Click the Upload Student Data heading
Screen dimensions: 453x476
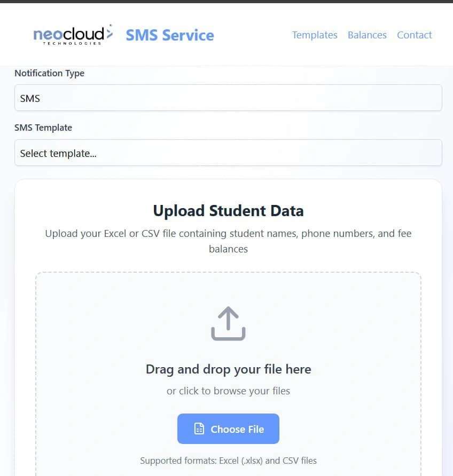(228, 211)
